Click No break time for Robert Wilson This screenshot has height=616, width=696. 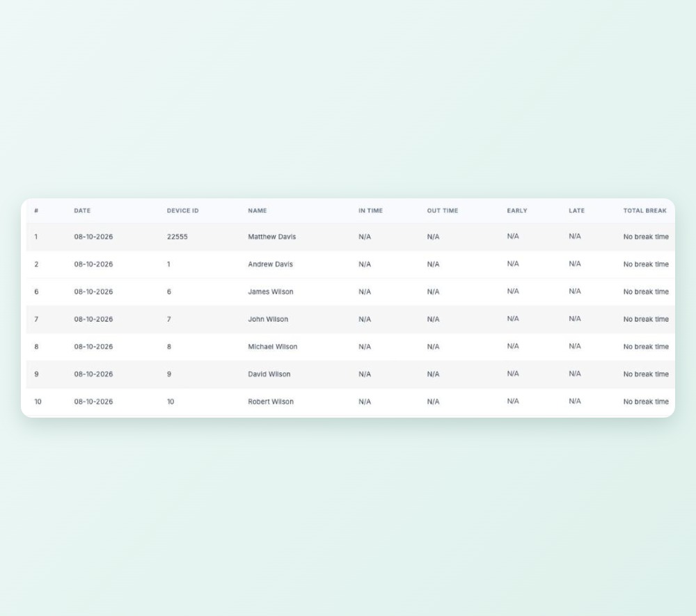[x=645, y=402]
